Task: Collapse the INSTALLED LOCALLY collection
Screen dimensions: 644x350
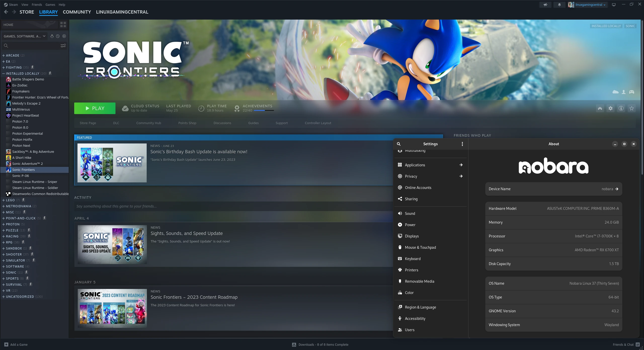Action: coord(4,73)
